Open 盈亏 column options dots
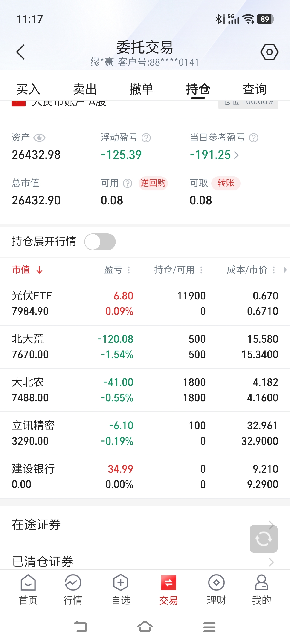The width and height of the screenshot is (290, 644). click(129, 270)
